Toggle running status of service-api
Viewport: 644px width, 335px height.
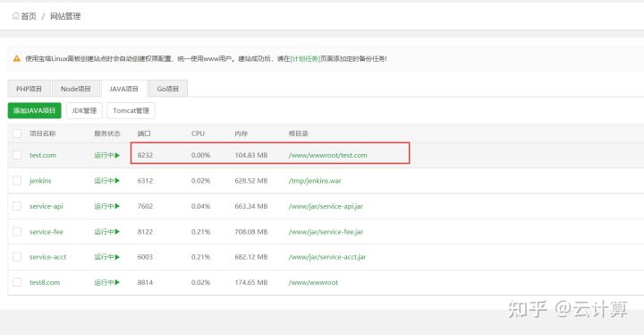click(107, 206)
